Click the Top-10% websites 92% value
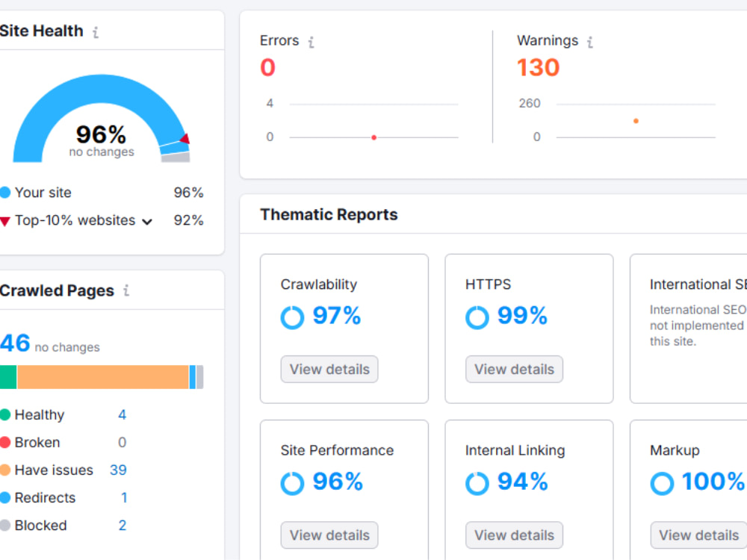Screen dimensions: 747x560 click(189, 220)
